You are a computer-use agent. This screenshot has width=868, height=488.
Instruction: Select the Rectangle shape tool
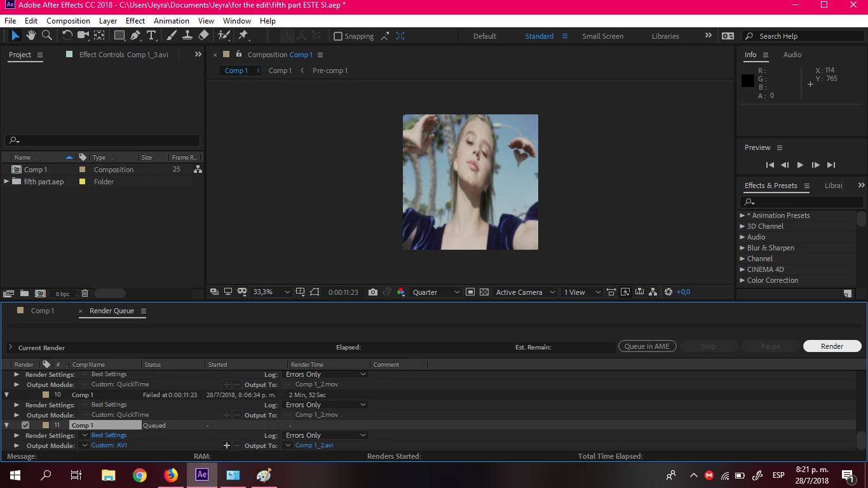pos(119,36)
